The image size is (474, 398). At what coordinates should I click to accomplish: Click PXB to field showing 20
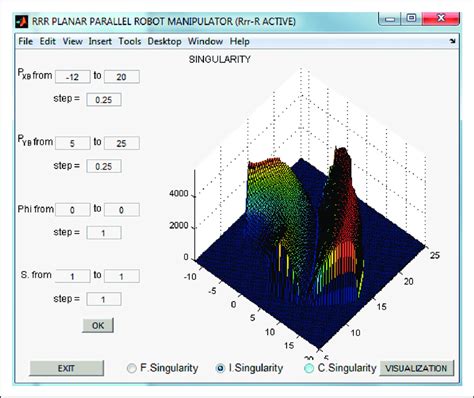[x=121, y=77]
